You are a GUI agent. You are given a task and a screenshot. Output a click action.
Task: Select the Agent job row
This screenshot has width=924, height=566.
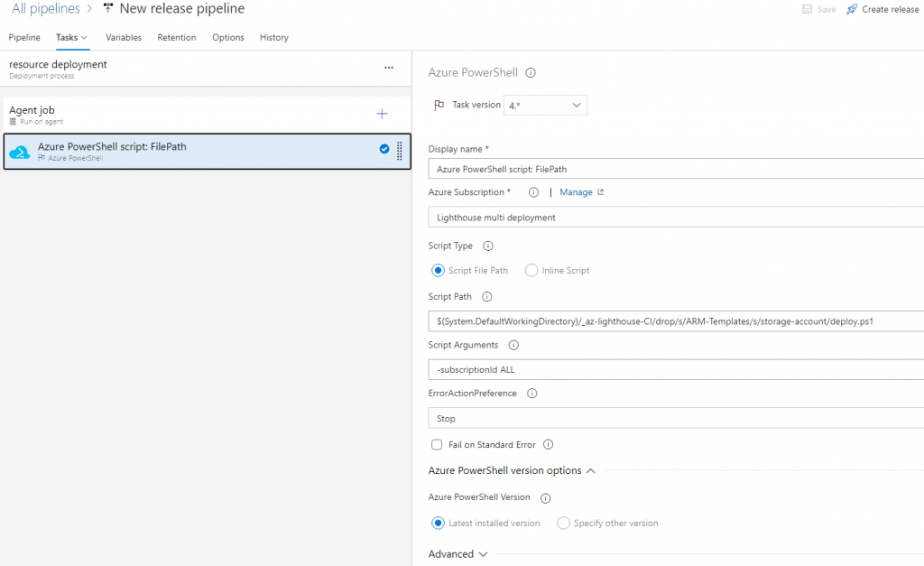point(207,115)
